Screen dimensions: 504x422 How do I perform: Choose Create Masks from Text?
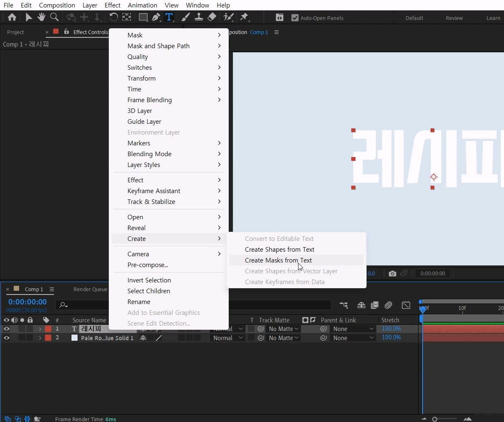coord(296,260)
